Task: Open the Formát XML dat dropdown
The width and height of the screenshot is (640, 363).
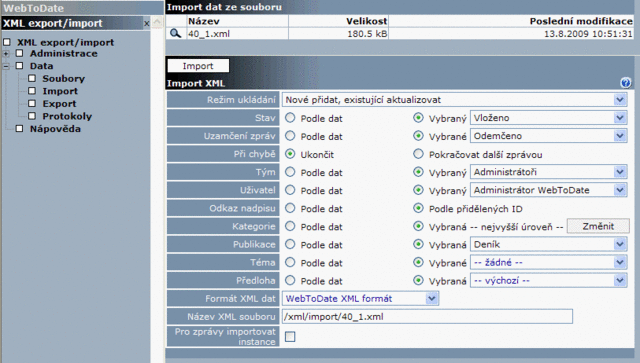Action: (360, 298)
